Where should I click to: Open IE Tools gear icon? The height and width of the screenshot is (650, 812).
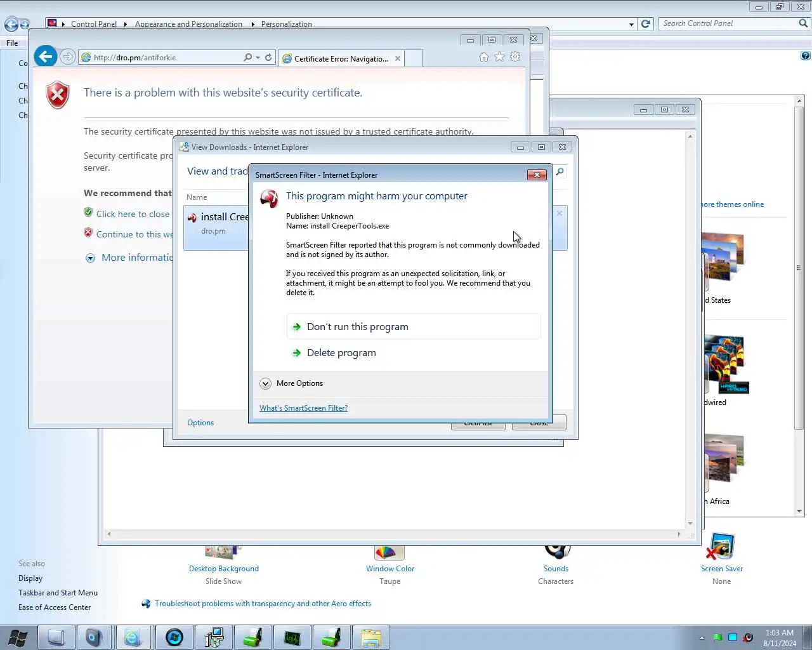click(x=515, y=57)
